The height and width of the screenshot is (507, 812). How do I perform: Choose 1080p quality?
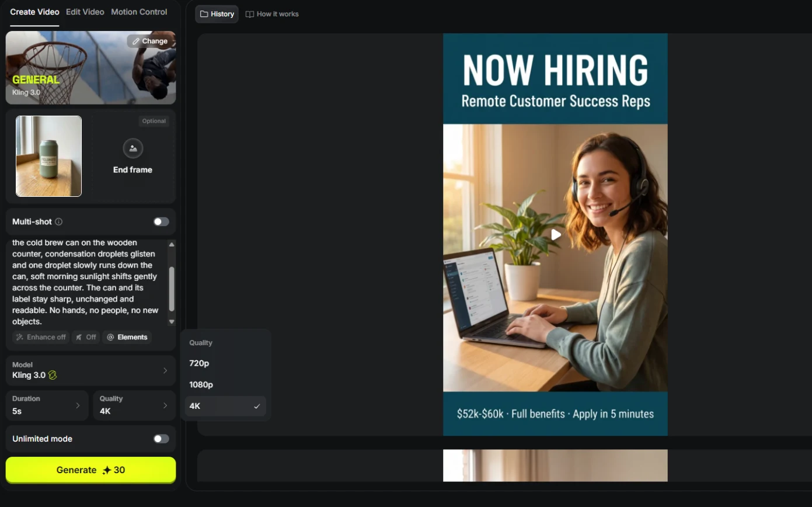tap(225, 384)
